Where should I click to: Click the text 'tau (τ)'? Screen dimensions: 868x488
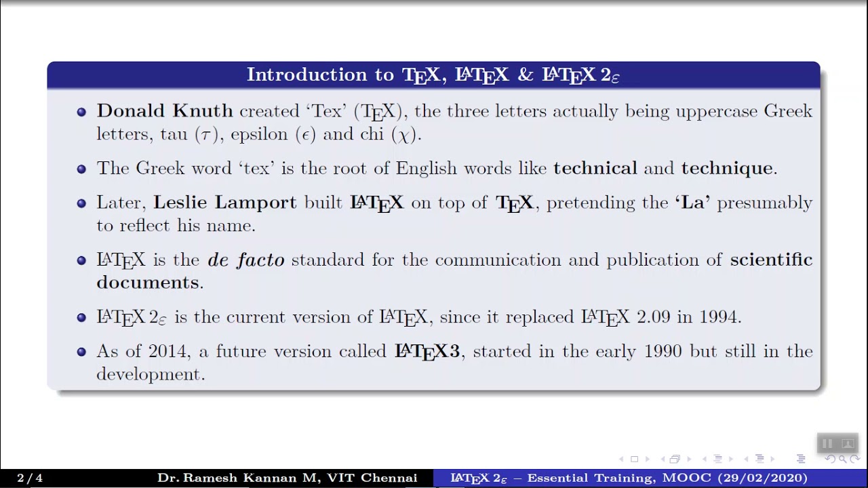[190, 134]
